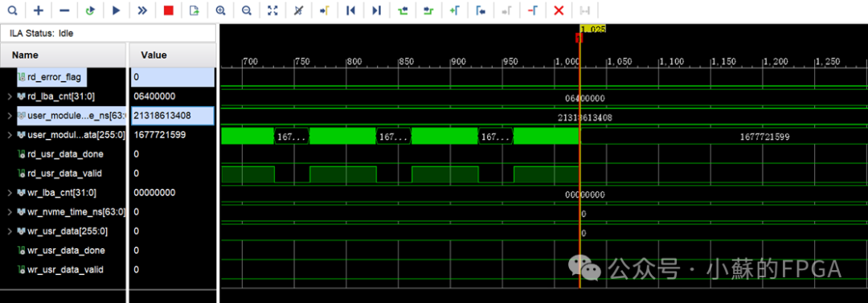Jump to waveform end

point(376,10)
